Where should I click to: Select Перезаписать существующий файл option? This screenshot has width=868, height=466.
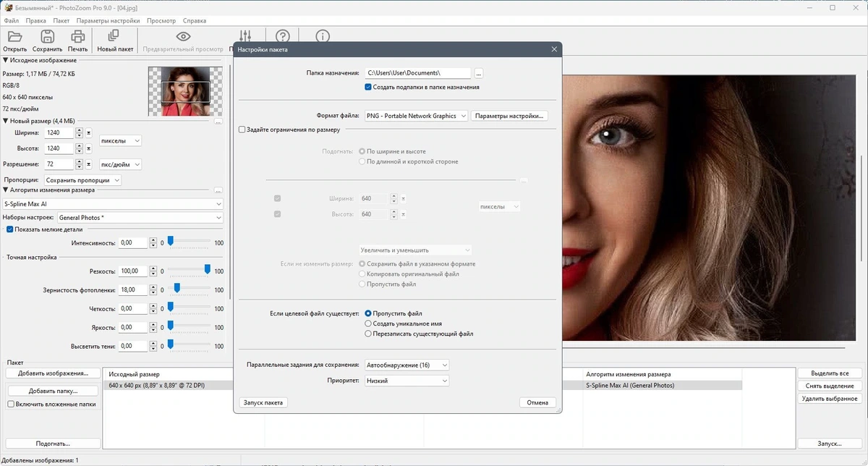pyautogui.click(x=368, y=334)
